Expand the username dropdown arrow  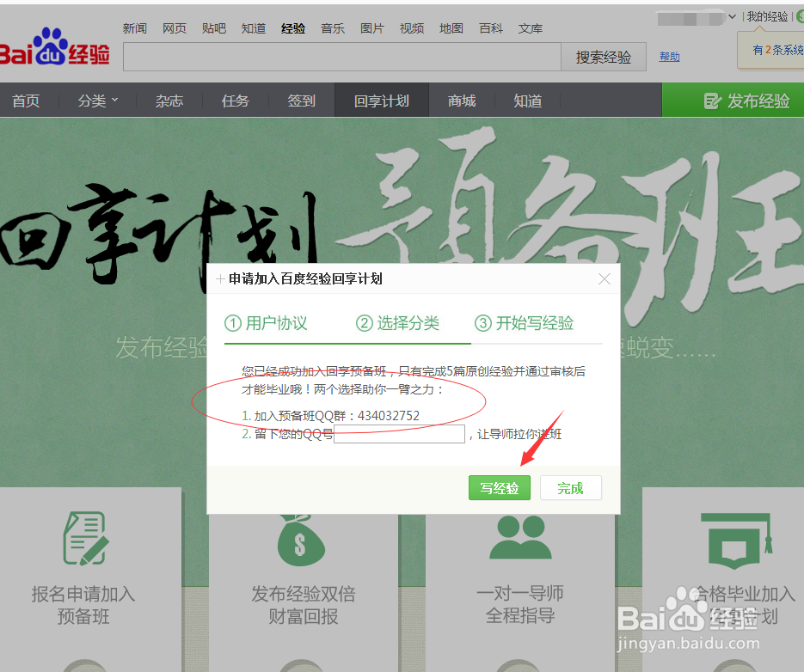732,16
